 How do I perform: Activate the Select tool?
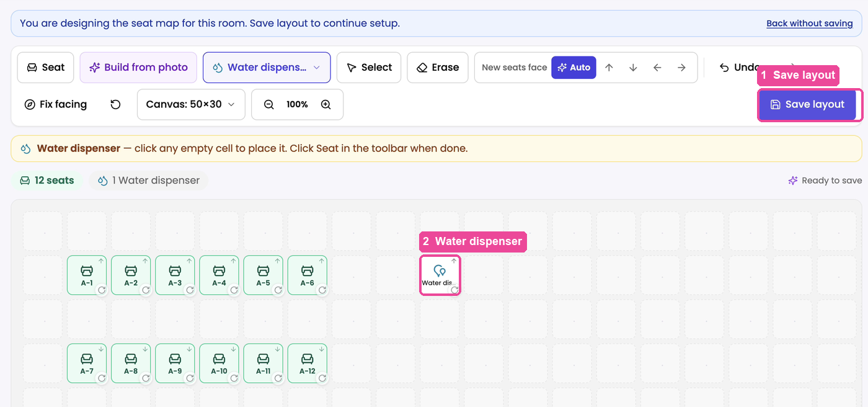369,68
